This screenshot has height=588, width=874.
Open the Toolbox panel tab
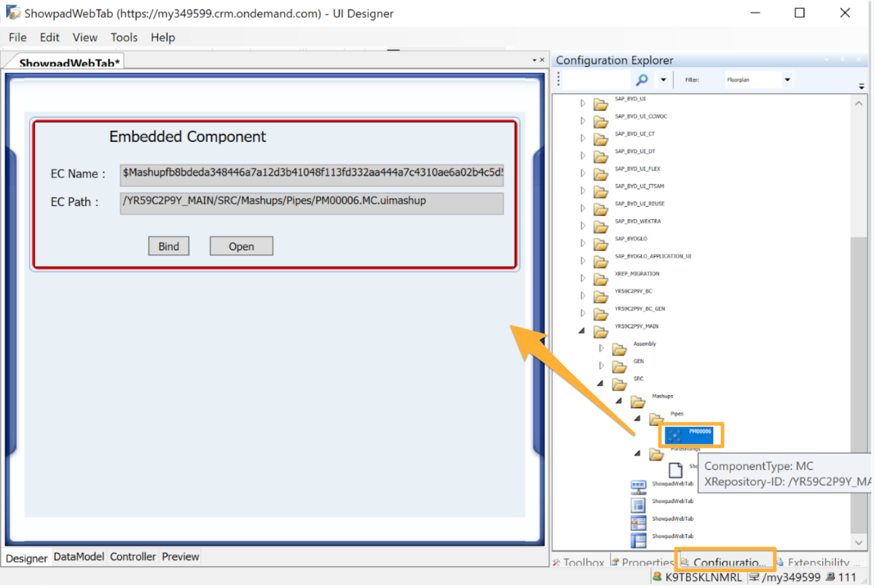[x=579, y=563]
